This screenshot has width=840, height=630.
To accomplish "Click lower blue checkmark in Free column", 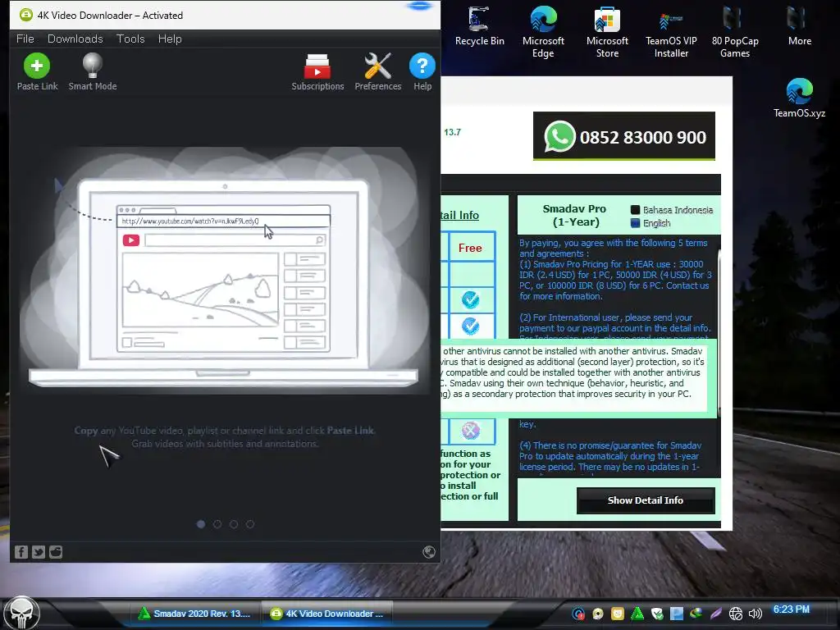I will point(470,326).
